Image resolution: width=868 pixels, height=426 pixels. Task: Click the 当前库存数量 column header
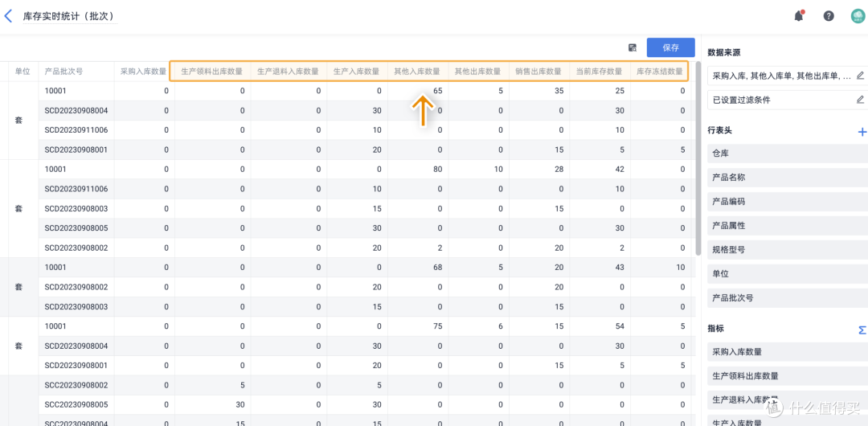(x=600, y=72)
